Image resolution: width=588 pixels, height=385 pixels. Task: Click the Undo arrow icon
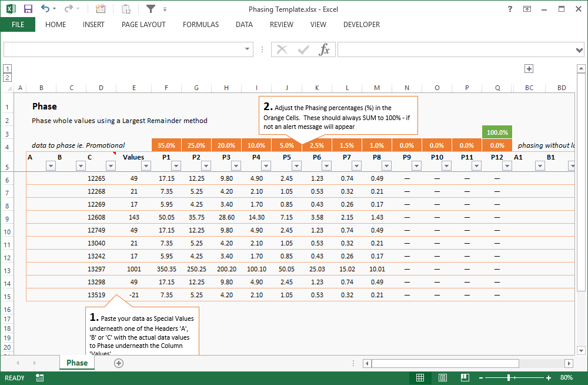46,9
